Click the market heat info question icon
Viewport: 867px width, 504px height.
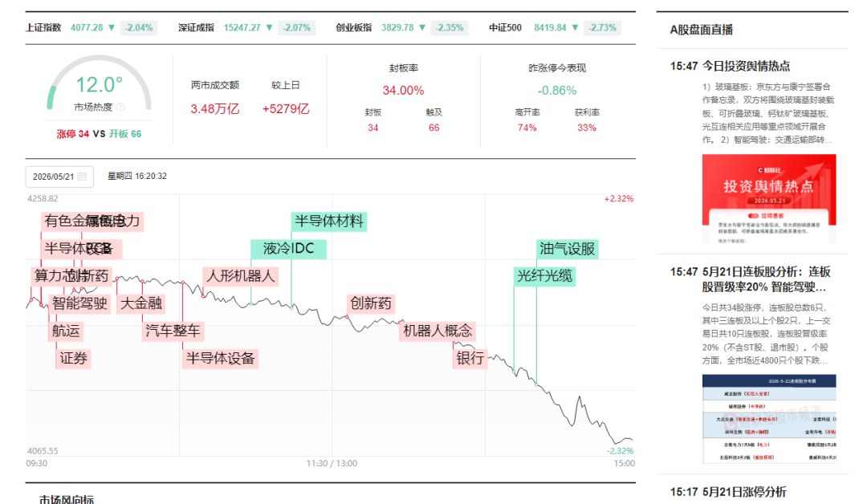click(120, 108)
